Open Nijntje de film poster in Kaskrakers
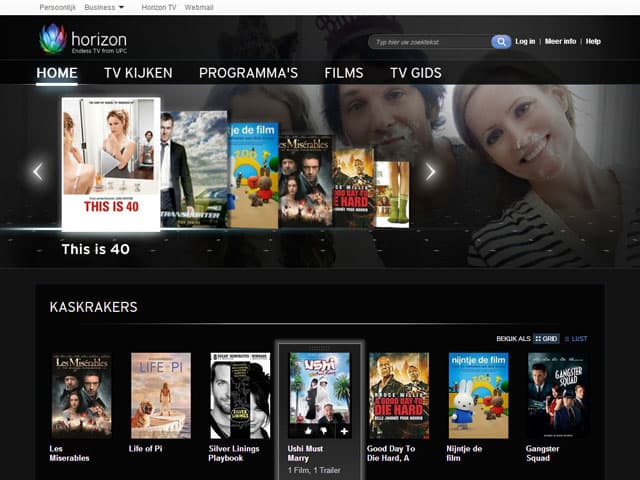 tap(478, 396)
